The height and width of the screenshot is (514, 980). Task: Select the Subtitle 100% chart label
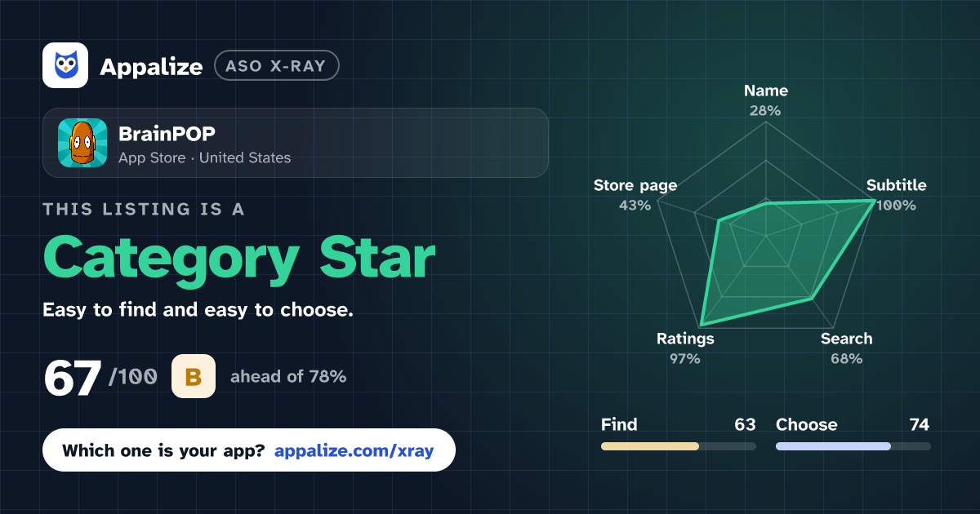point(896,195)
